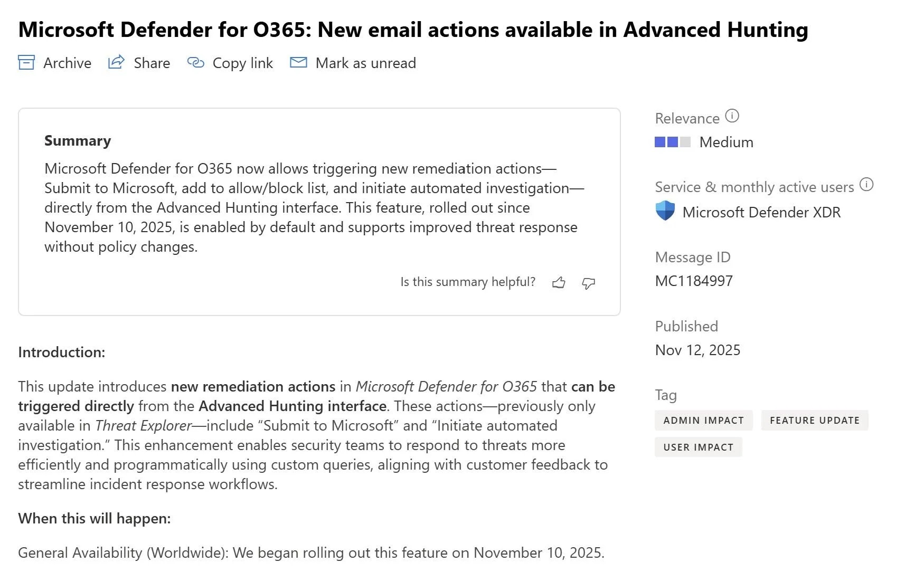Open the Relevance info icon
This screenshot has height=572, width=924.
tap(733, 117)
